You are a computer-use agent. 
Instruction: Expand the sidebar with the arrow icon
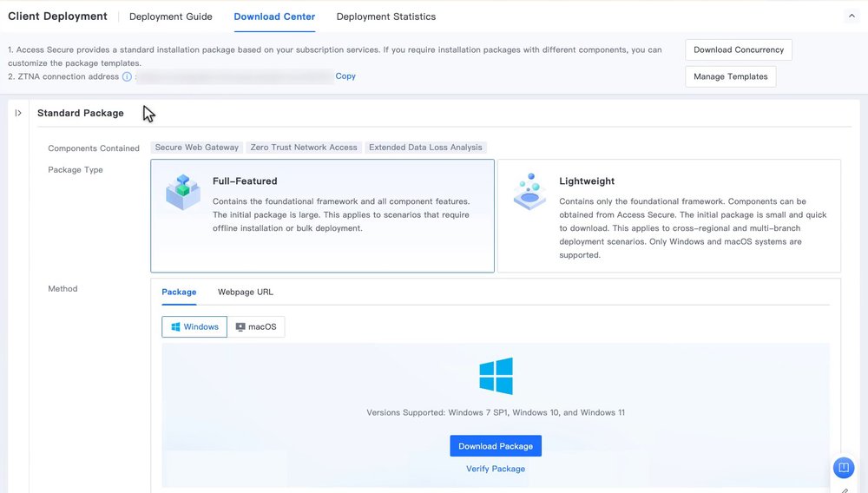(x=18, y=113)
